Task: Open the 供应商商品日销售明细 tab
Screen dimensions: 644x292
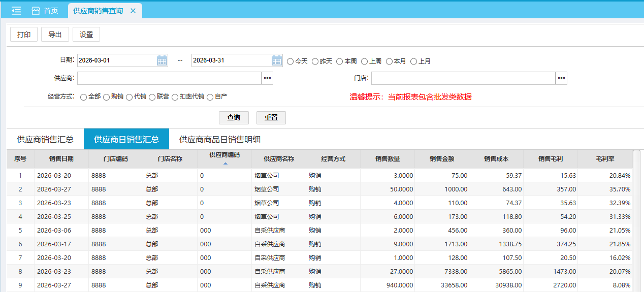Action: coord(220,140)
